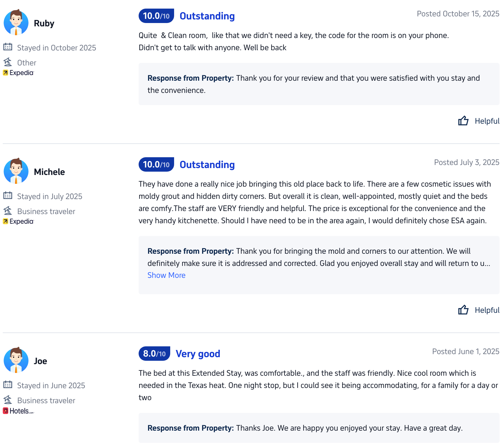Click the thumbs-up icon on Michele's review
Image resolution: width=504 pixels, height=447 pixels.
click(463, 310)
